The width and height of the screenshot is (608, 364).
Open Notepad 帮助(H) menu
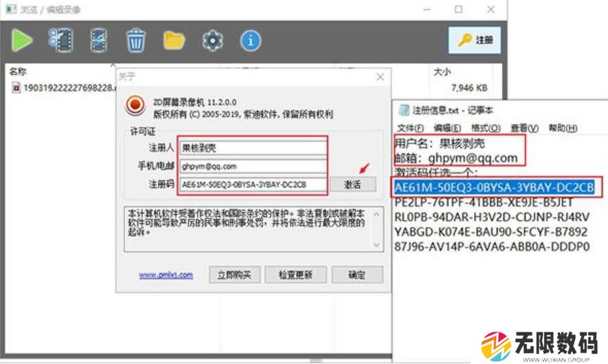tap(563, 128)
